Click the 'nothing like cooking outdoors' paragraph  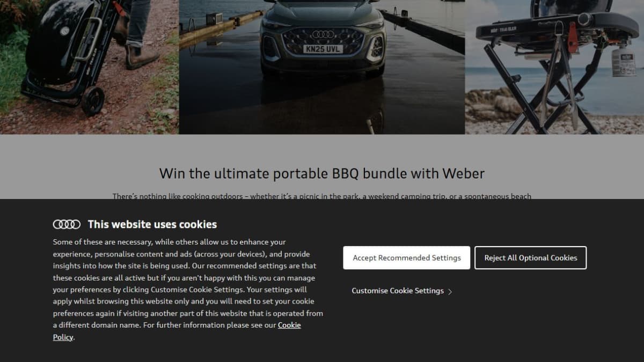coord(322,196)
